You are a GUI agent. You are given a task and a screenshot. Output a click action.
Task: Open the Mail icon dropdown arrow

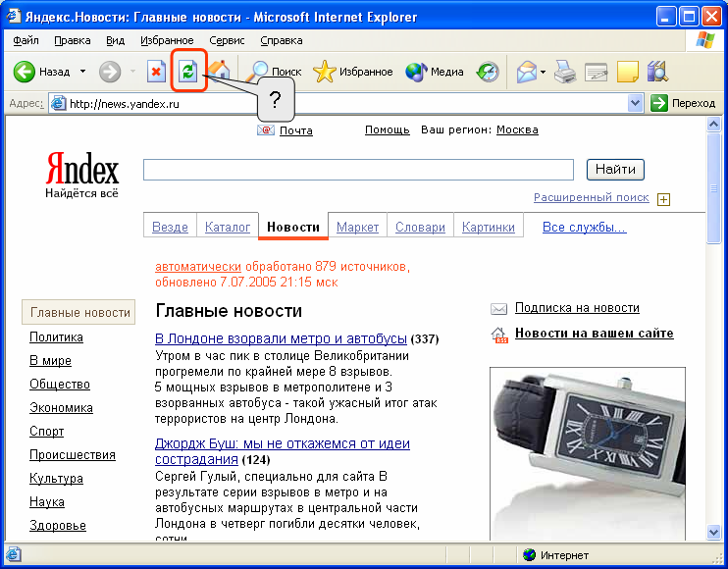point(543,73)
